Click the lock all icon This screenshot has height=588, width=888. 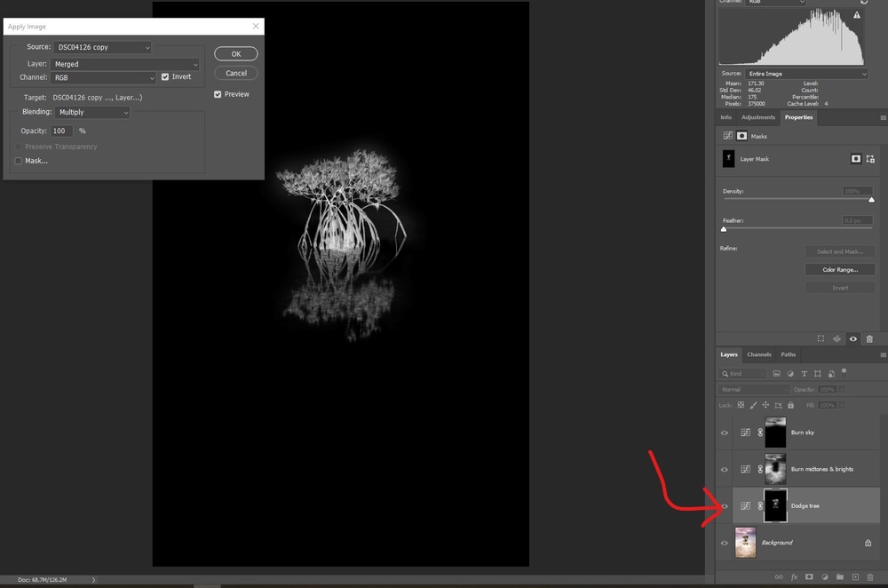(x=790, y=405)
